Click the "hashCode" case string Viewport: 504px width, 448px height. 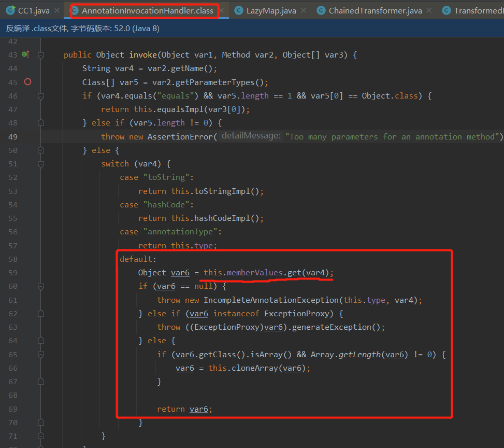(166, 205)
